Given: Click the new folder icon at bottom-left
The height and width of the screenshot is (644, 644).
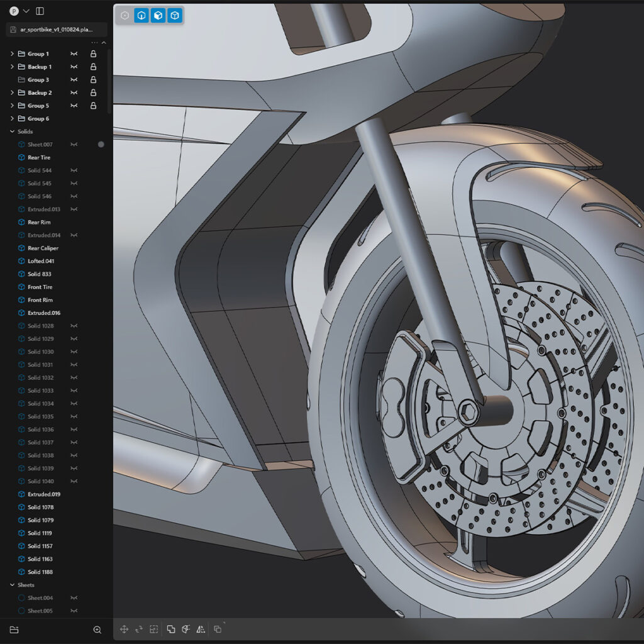Looking at the screenshot, I should tap(14, 630).
